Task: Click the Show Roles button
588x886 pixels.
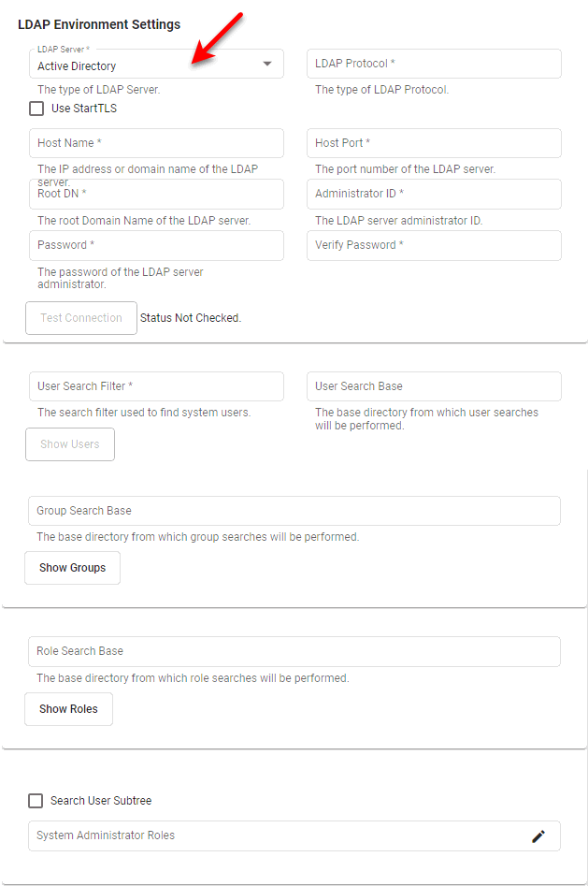Action: [x=68, y=709]
